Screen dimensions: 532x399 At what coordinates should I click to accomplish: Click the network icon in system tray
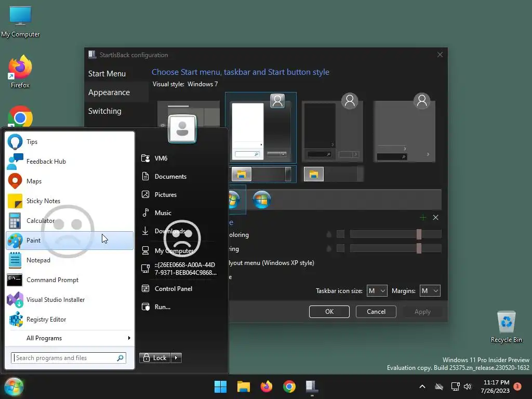click(x=455, y=387)
